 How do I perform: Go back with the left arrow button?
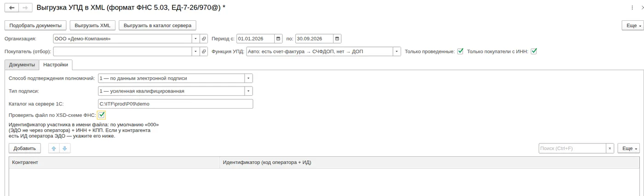[x=11, y=8]
